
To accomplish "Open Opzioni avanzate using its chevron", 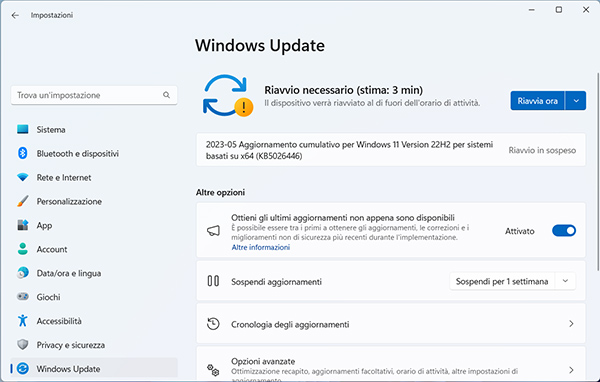I will pyautogui.click(x=571, y=370).
